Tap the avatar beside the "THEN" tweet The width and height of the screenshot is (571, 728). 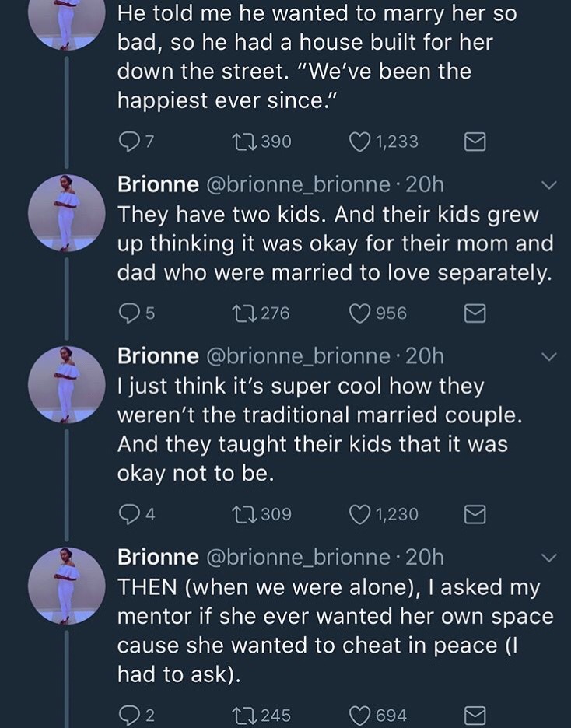click(x=66, y=586)
